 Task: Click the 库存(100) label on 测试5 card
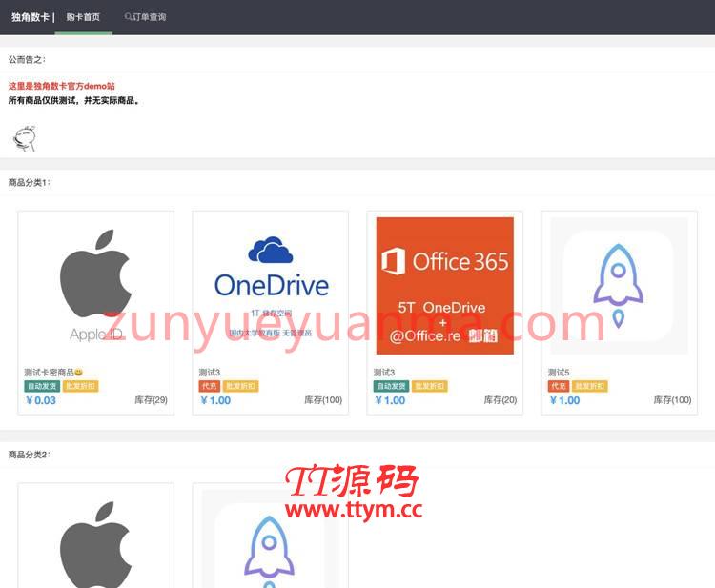pyautogui.click(x=673, y=400)
